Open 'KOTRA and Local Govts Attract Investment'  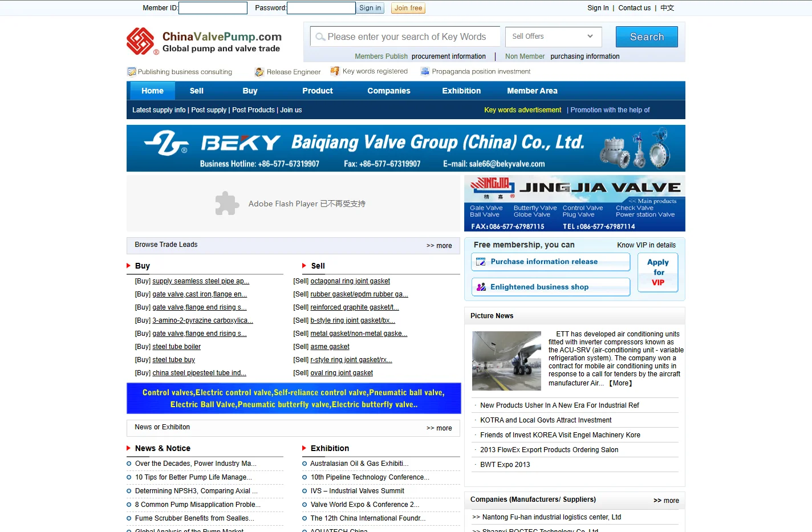pyautogui.click(x=546, y=420)
